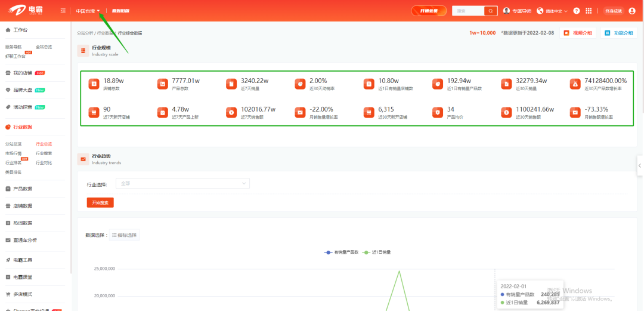Click the search magnifier icon in top bar

pyautogui.click(x=490, y=11)
